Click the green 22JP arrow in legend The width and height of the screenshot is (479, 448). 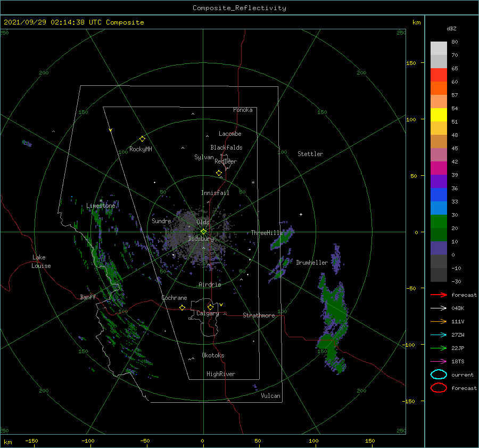pos(439,348)
